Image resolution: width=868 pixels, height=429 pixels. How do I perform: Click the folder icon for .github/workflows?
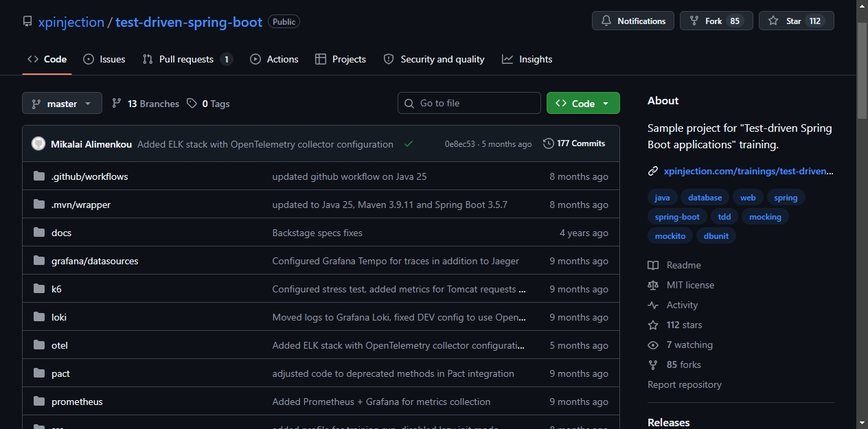pos(39,176)
